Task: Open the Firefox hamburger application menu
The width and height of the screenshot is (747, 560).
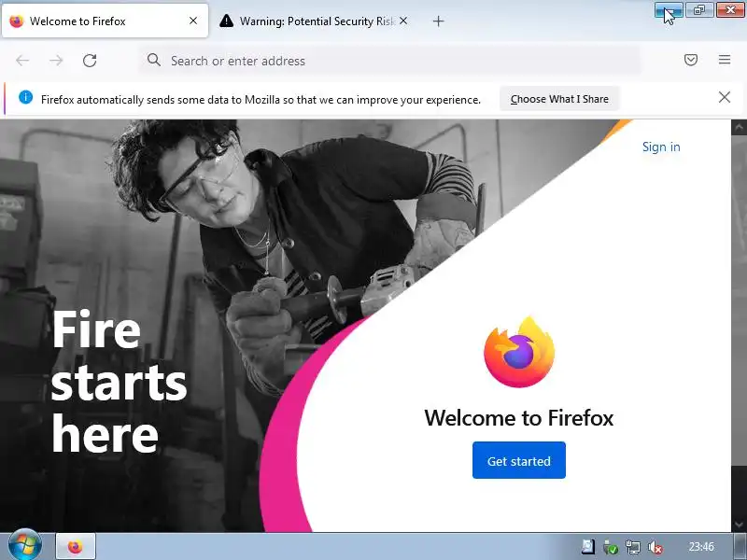Action: tap(725, 60)
